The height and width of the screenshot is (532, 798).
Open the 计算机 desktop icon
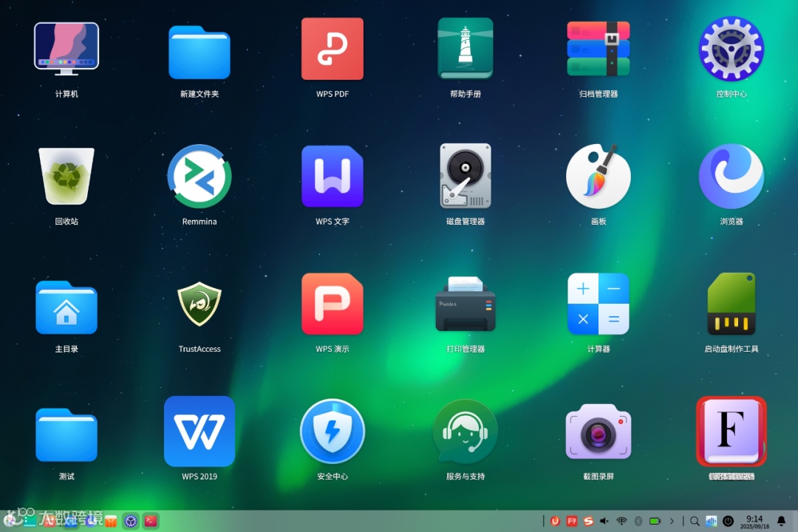[66, 49]
